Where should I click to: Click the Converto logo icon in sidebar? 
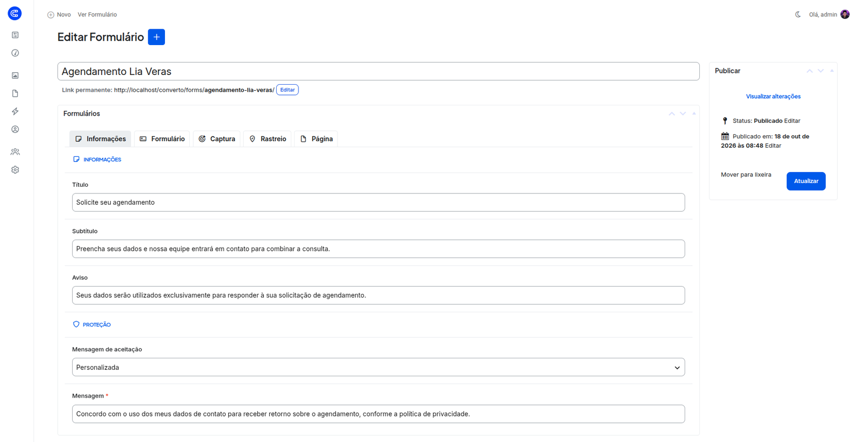(x=15, y=14)
